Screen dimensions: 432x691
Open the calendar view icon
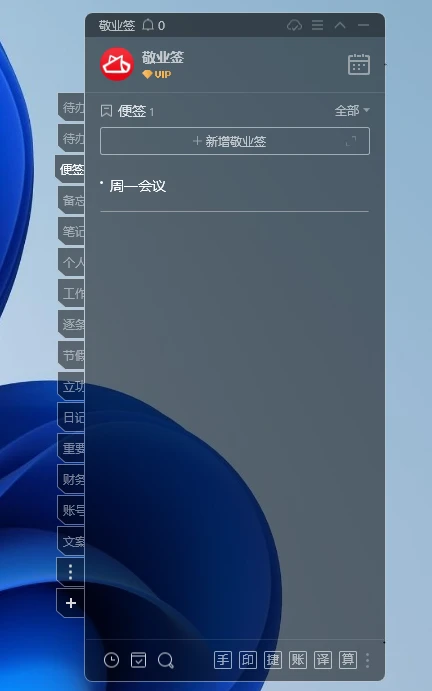(x=359, y=64)
